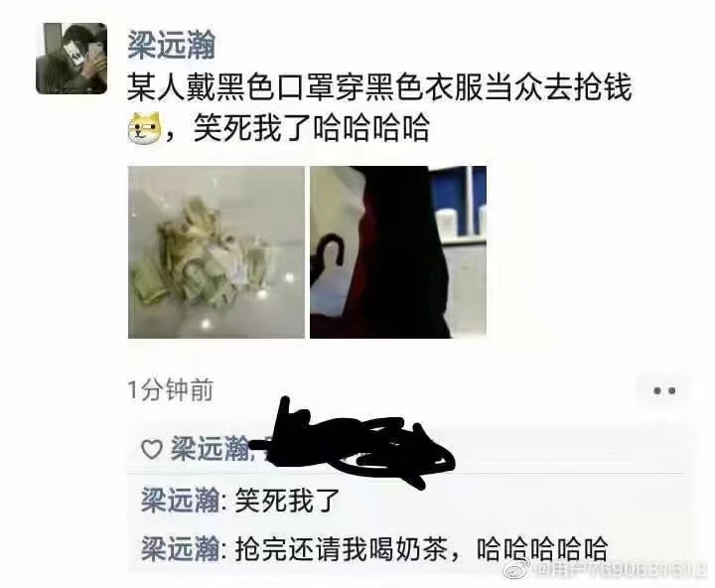Tap 梁远瀚 name on 笑死我了 comment
Screen dimensions: 715x588
pos(180,500)
